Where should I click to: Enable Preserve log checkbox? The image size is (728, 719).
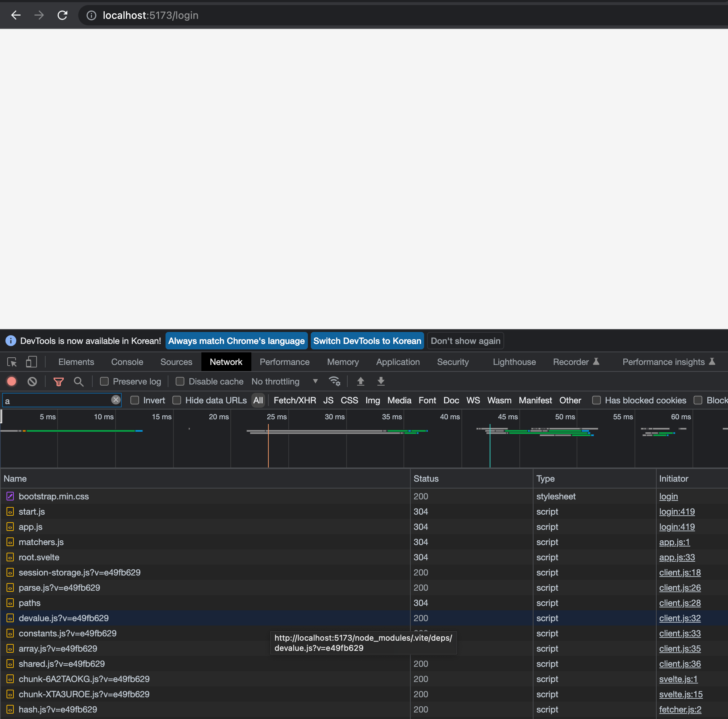click(104, 382)
